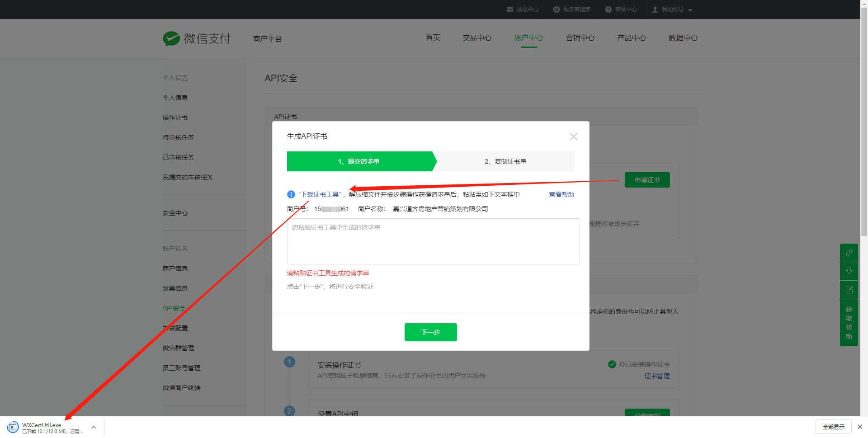Click the WXCertUtil.exe file name

pyautogui.click(x=42, y=425)
